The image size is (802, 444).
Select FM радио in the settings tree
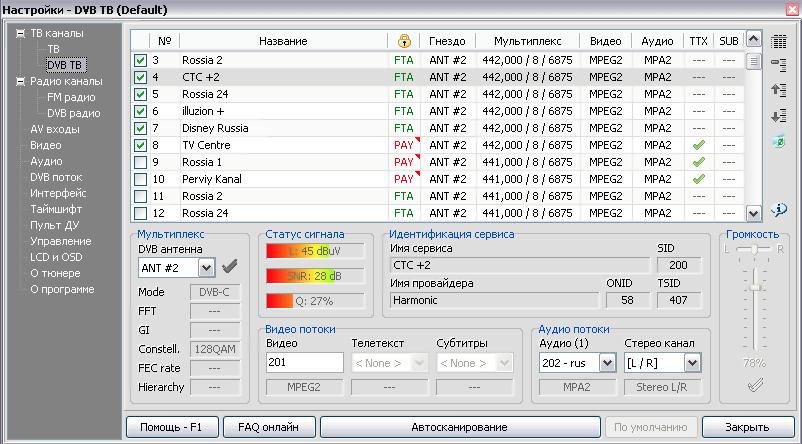[70, 97]
